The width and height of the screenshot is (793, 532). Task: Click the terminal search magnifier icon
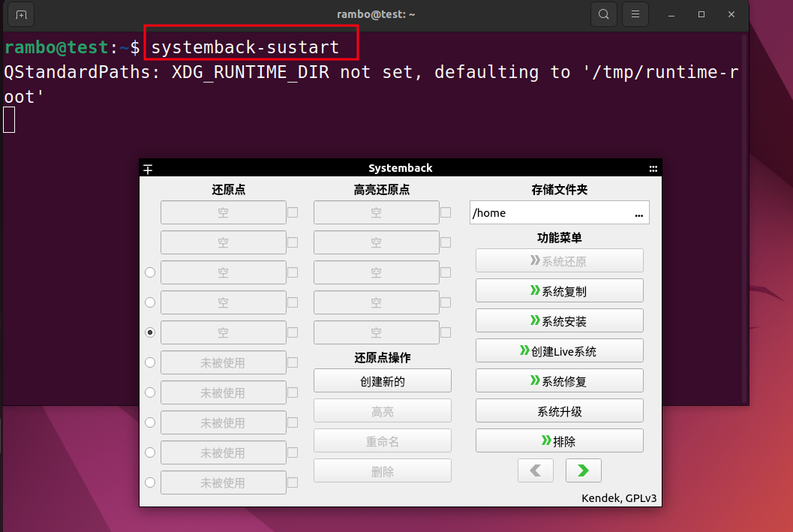pyautogui.click(x=603, y=14)
